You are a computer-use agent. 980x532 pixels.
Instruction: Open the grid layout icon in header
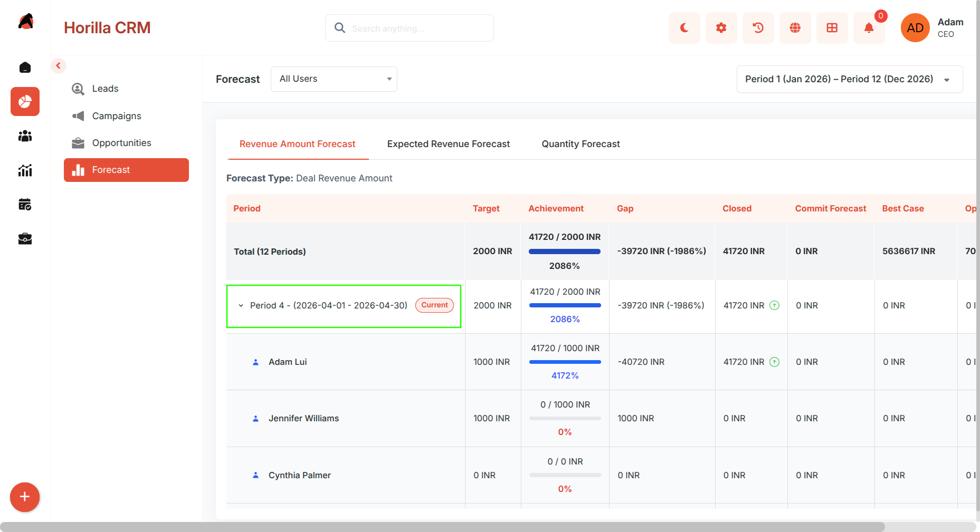tap(832, 28)
